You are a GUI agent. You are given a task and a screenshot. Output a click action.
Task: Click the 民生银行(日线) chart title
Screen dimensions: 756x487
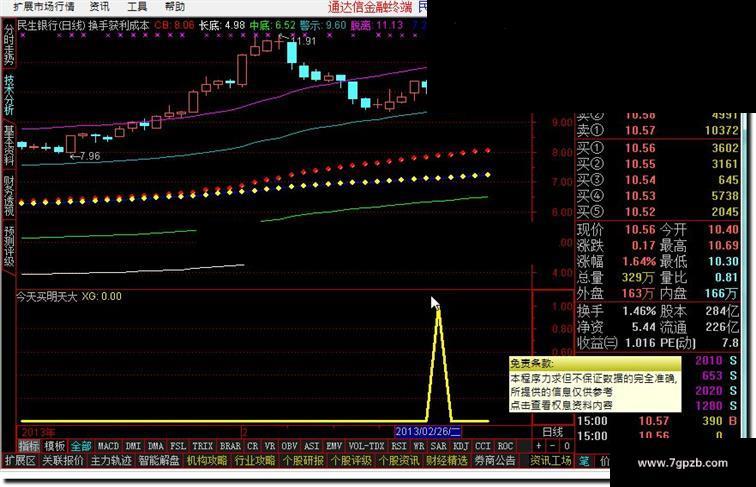coord(52,26)
